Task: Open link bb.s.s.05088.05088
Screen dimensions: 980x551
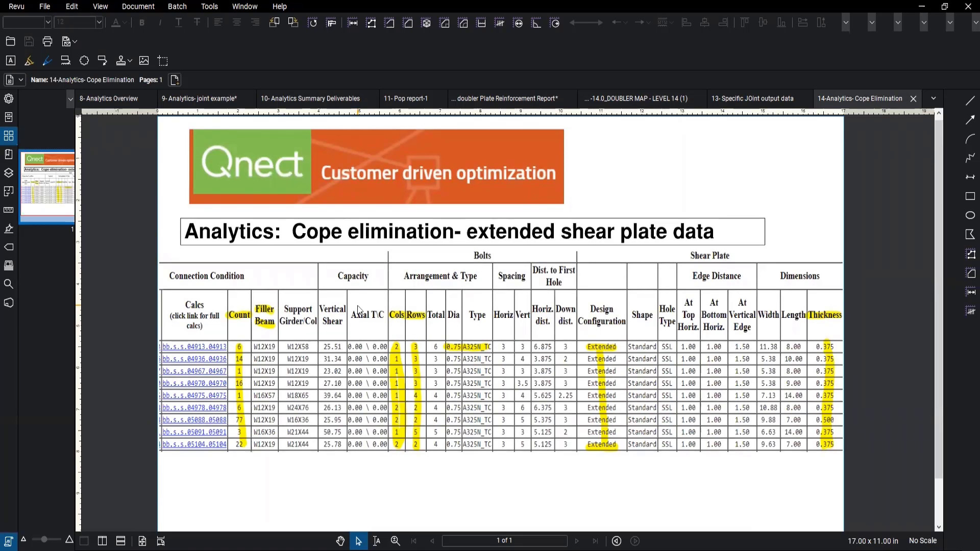Action: pos(194,420)
